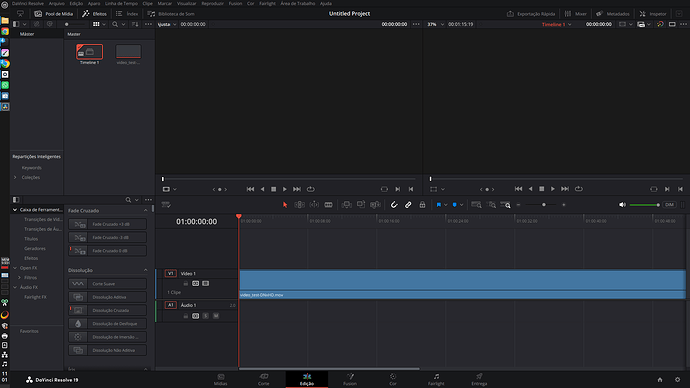Viewport: 690px width, 388px height.
Task: Toggle timeline Snapping magnet icon
Action: click(394, 205)
